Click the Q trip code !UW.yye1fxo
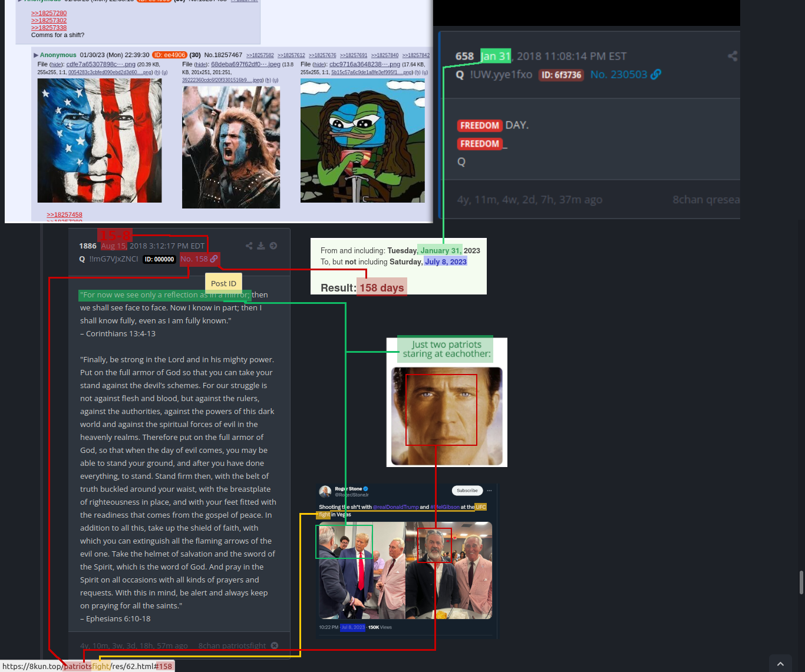805x672 pixels. [502, 74]
